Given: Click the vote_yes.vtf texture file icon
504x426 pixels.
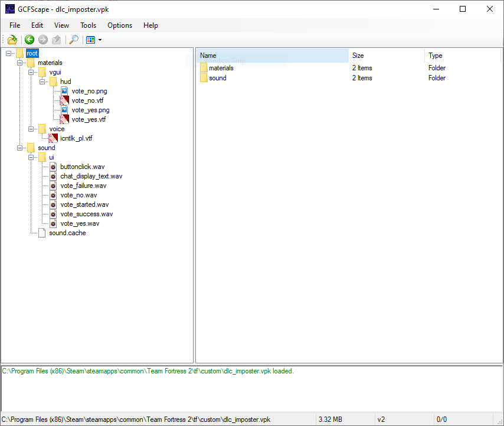Looking at the screenshot, I should (64, 119).
